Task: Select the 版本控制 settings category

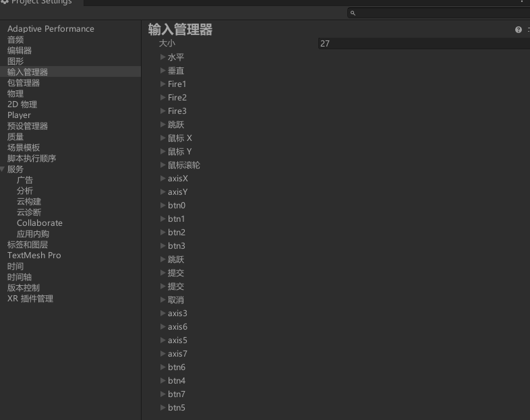Action: tap(24, 288)
